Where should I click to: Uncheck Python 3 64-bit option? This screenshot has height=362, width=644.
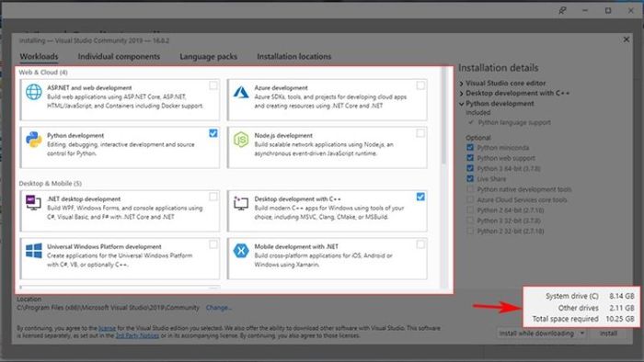pos(470,168)
